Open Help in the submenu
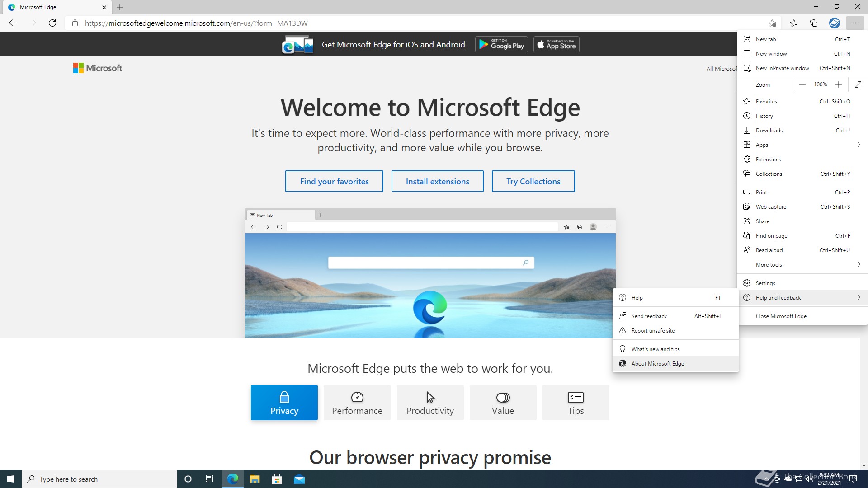The width and height of the screenshot is (868, 488). pos(675,298)
